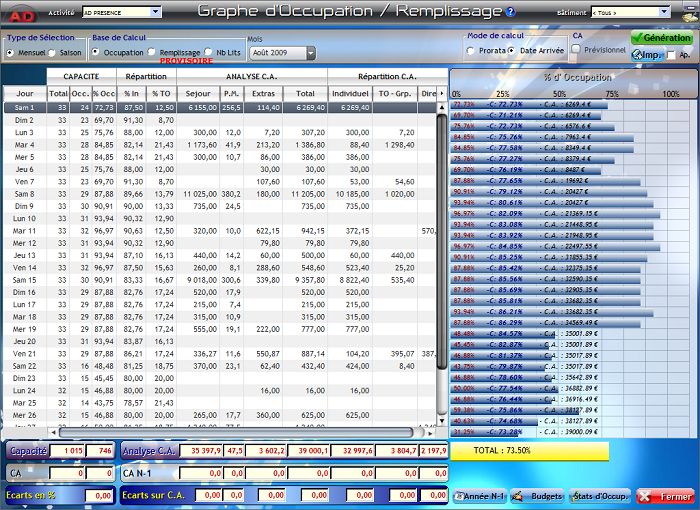This screenshot has height=510, width=700.
Task: Click the AD logo icon
Action: 21,14
